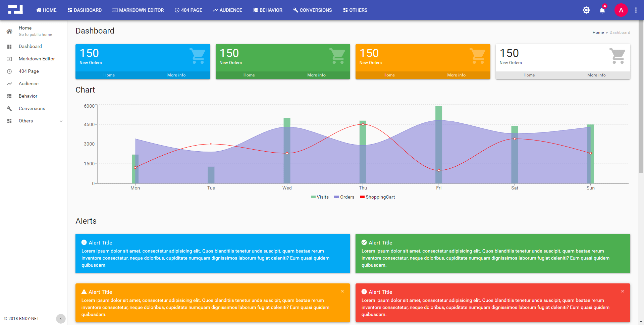
Task: Open the three-dot overflow menu top right
Action: (636, 10)
